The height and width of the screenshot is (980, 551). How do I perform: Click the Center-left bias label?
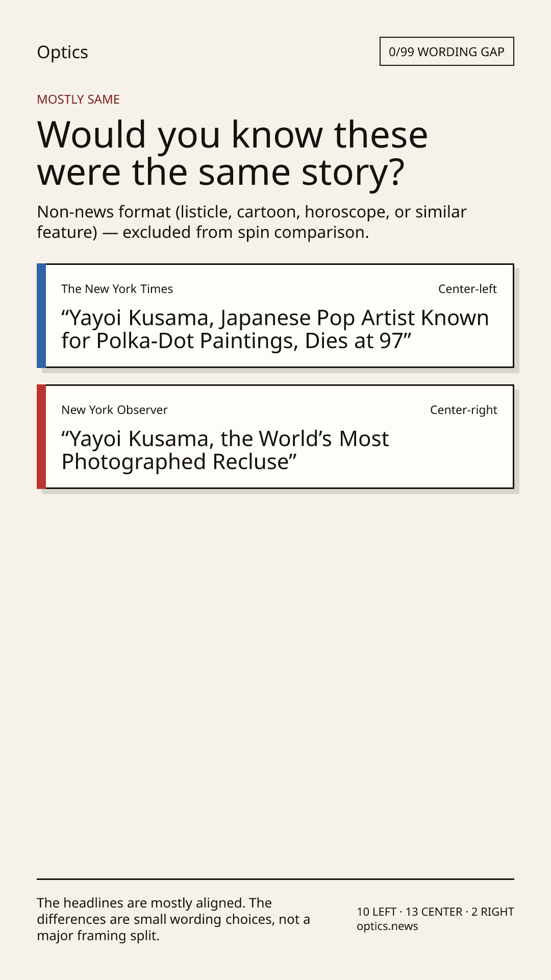click(x=467, y=289)
